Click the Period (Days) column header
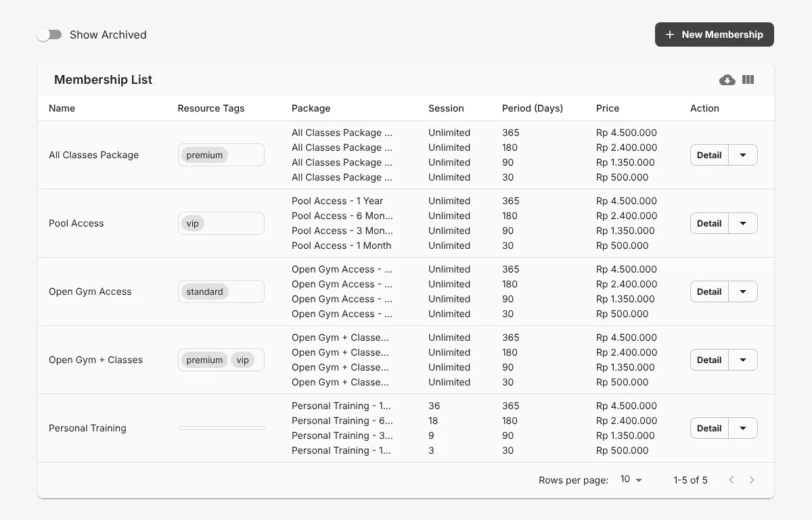 (x=533, y=108)
